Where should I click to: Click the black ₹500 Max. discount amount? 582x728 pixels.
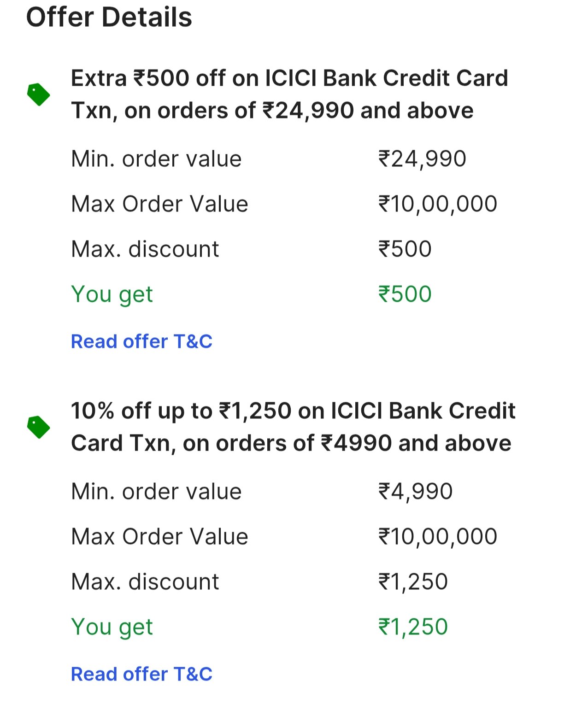pyautogui.click(x=405, y=249)
